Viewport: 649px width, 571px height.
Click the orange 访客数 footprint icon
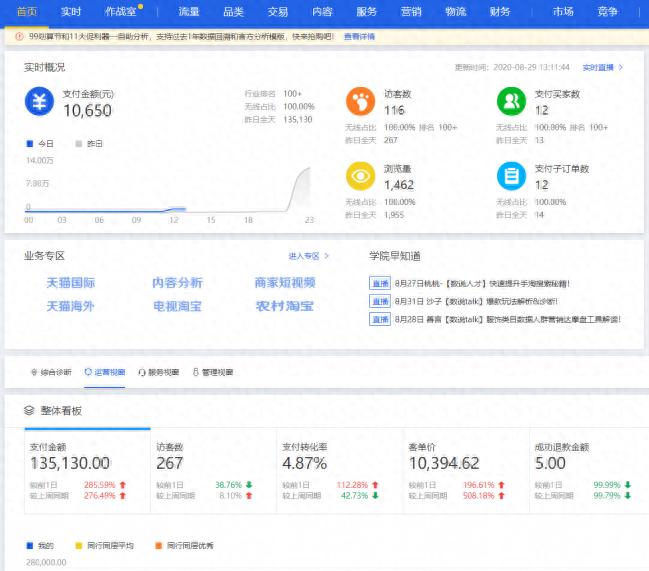[360, 101]
